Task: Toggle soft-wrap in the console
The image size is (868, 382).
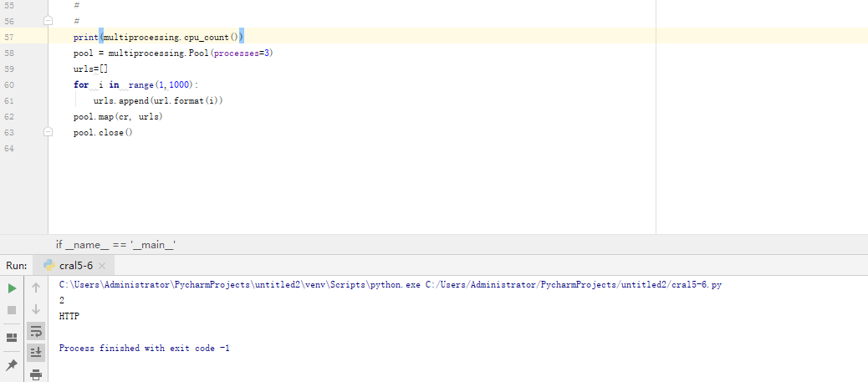Action: [x=36, y=331]
